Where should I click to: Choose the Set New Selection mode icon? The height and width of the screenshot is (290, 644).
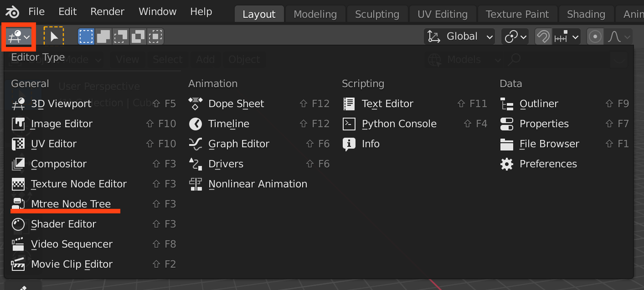[x=86, y=37]
